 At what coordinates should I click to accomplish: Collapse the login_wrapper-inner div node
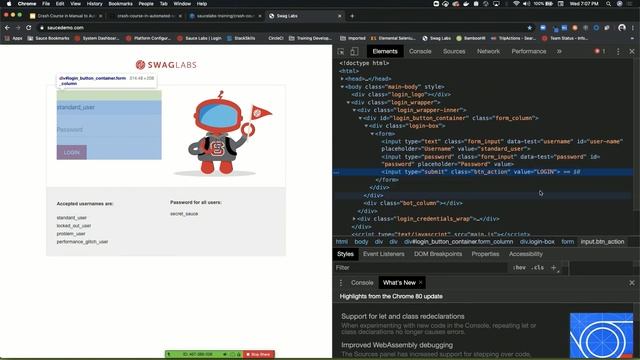[354, 110]
